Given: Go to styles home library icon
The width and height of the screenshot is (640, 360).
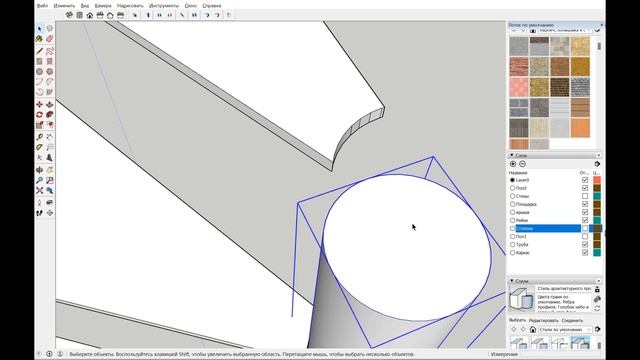Looking at the screenshot, I should pos(533,329).
